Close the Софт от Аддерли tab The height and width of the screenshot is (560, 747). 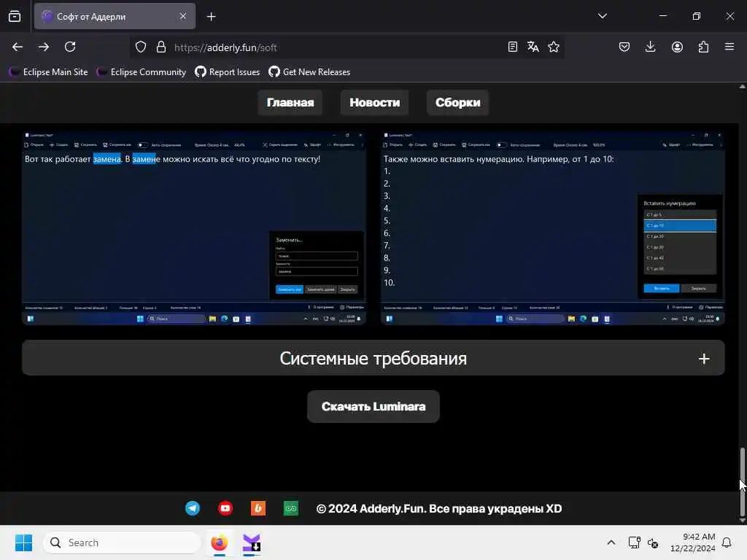coord(183,16)
